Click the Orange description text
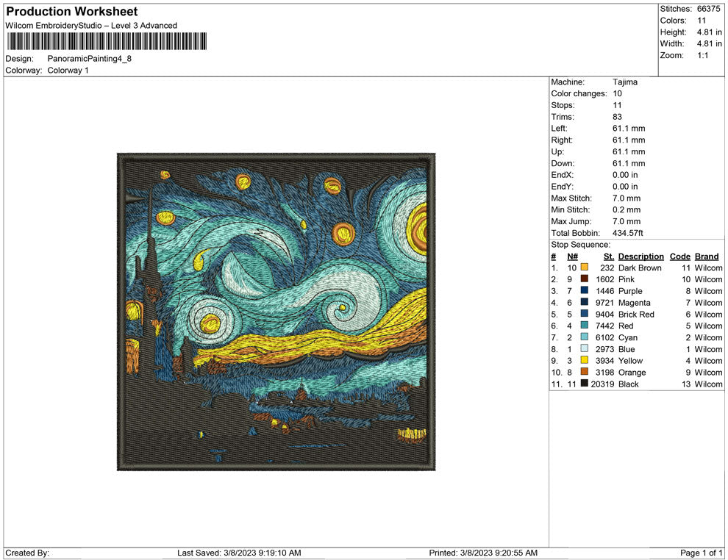Screen dimensions: 728x560 [x=632, y=372]
